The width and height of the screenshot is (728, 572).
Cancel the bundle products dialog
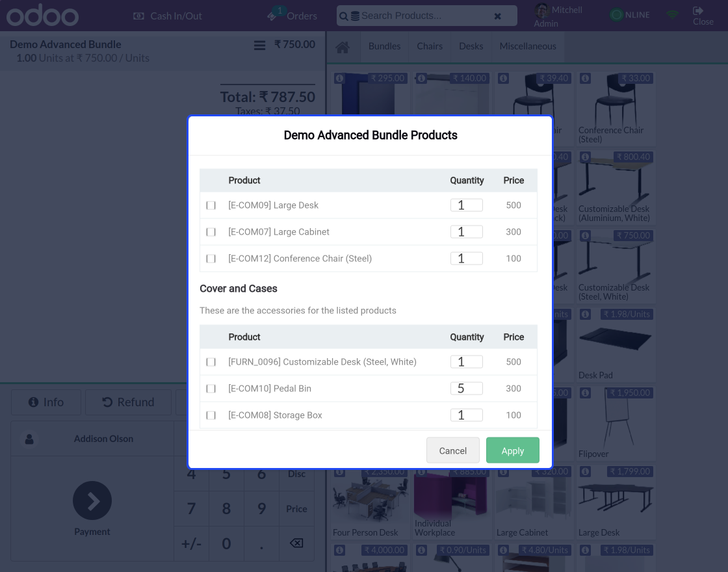click(x=452, y=450)
